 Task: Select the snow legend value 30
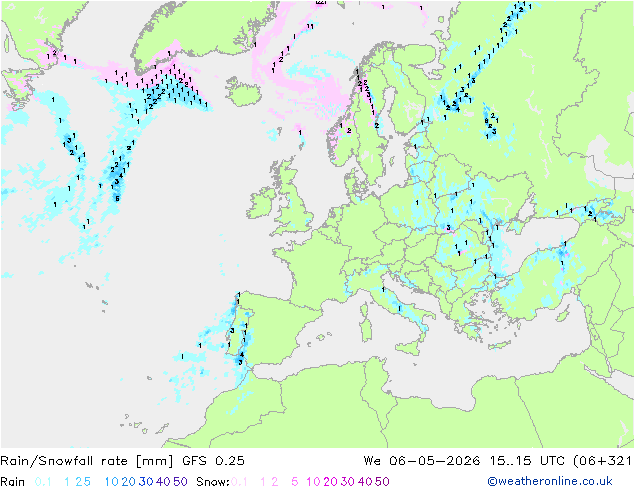[x=347, y=482]
